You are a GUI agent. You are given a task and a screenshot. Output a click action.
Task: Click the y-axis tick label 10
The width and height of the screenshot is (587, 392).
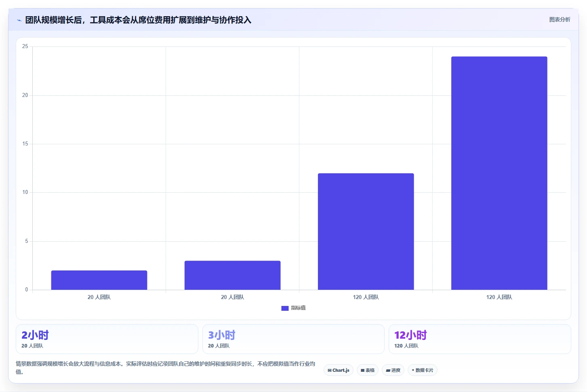pyautogui.click(x=25, y=192)
